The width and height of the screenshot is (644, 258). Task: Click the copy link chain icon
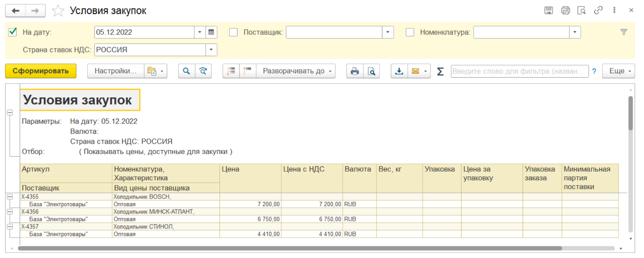pos(598,10)
